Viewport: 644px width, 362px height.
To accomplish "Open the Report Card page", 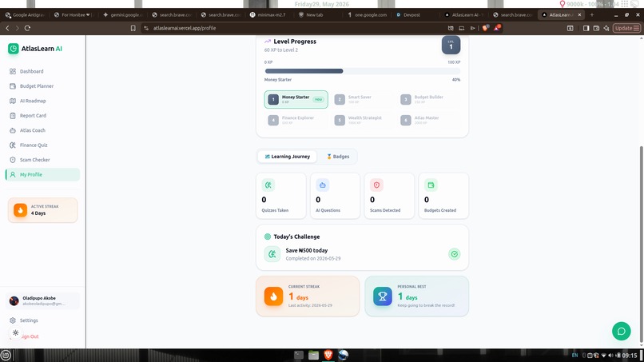I will click(x=42, y=115).
